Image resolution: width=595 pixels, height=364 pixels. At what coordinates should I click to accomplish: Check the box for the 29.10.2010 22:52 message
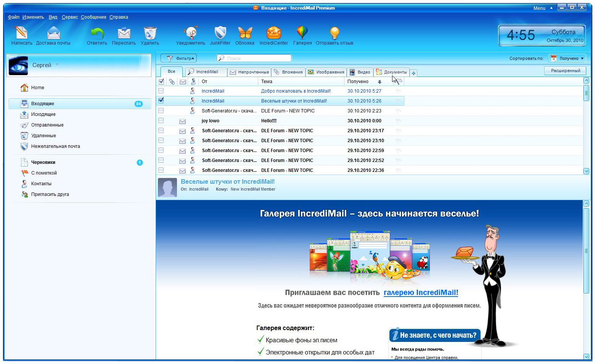tap(161, 160)
